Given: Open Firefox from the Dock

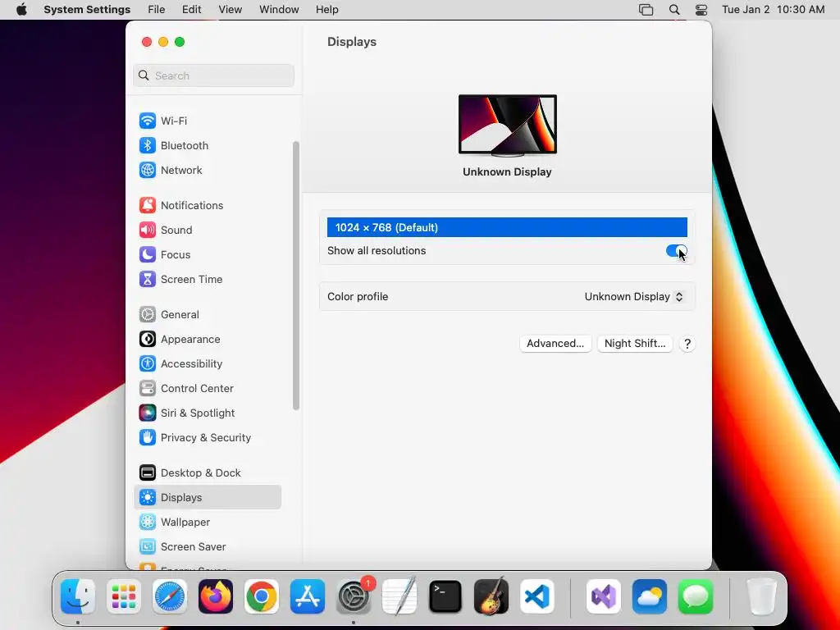Looking at the screenshot, I should coord(216,596).
